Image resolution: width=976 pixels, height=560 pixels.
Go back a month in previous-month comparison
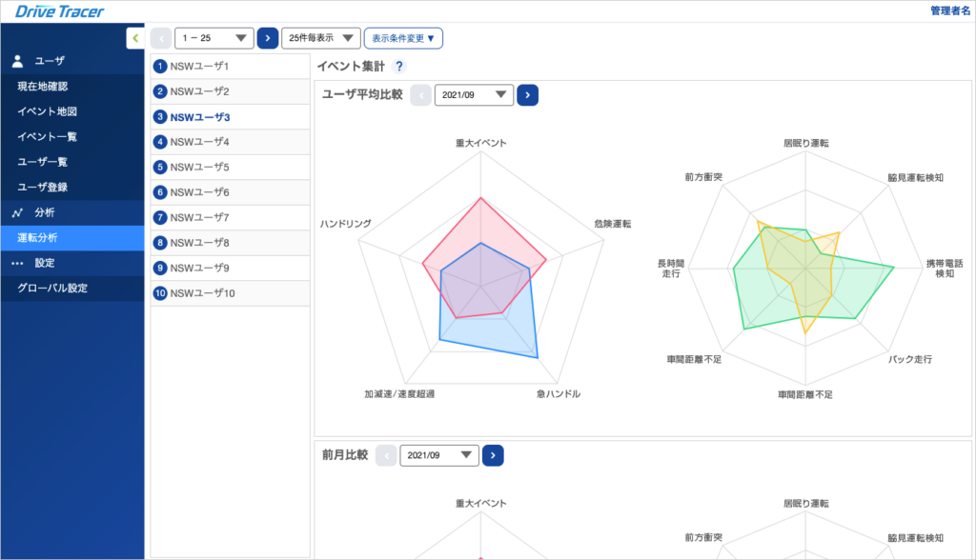(386, 455)
